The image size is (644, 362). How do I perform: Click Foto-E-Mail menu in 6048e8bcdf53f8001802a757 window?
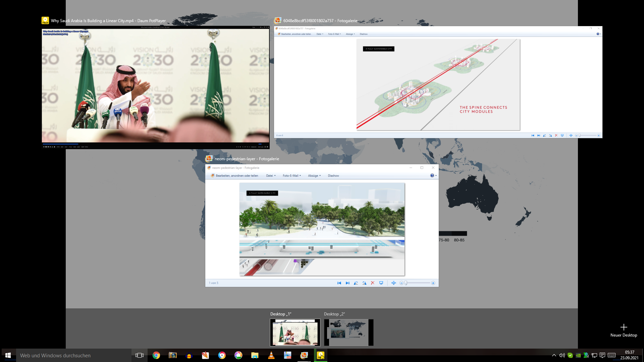pos(334,34)
